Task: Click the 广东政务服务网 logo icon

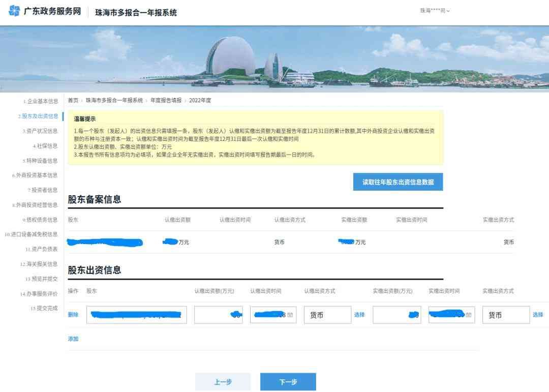Action: [x=14, y=11]
